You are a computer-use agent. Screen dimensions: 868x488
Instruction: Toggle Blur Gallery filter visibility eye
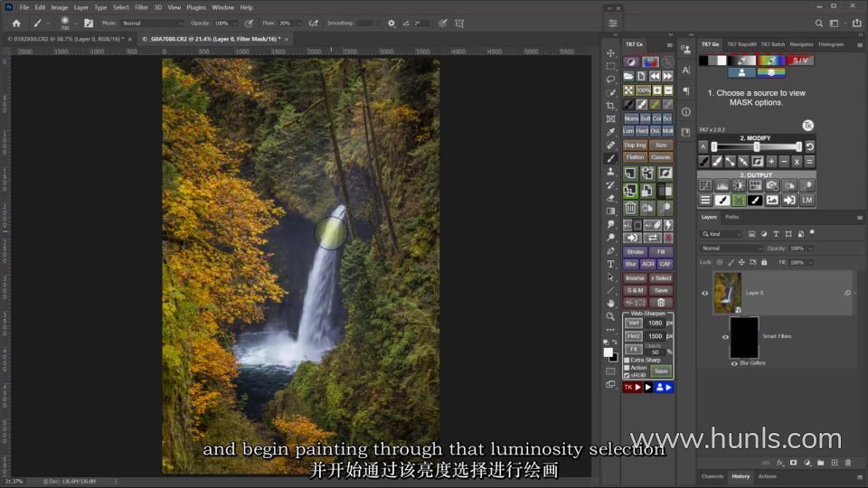[734, 363]
